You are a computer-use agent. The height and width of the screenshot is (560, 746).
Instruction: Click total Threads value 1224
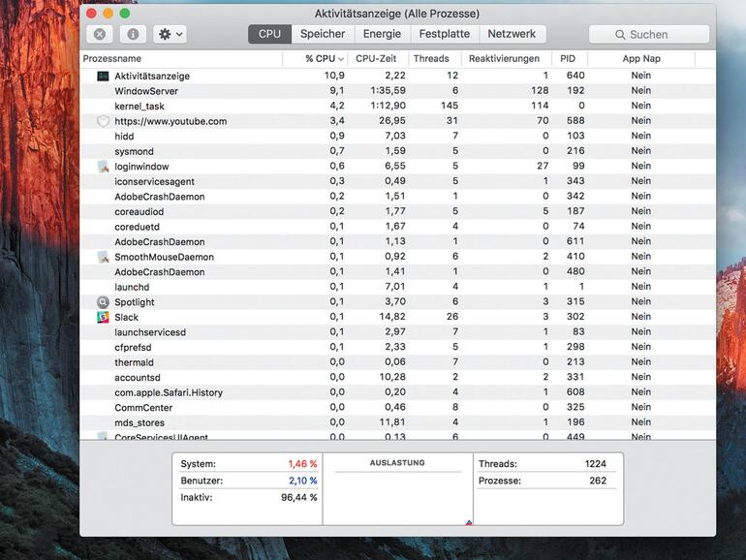point(596,464)
